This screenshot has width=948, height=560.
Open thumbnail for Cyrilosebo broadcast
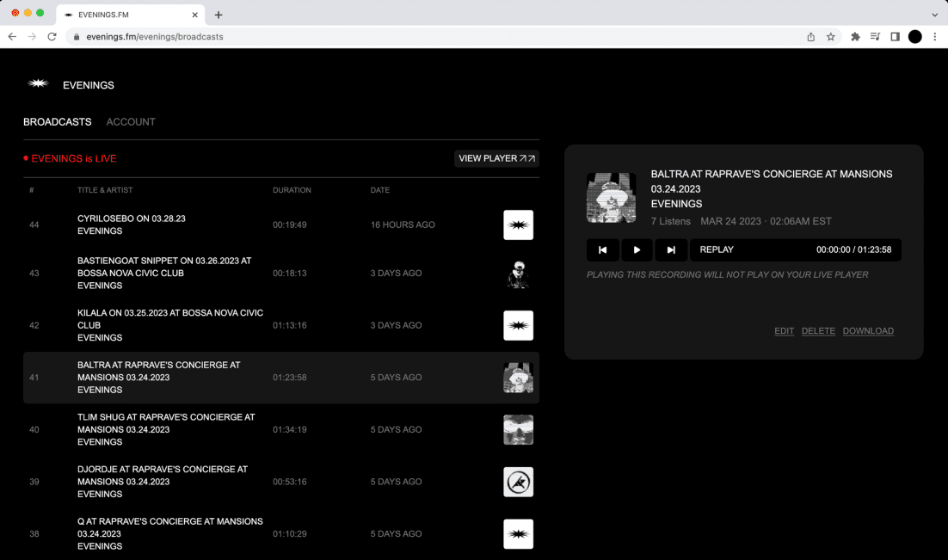click(518, 225)
